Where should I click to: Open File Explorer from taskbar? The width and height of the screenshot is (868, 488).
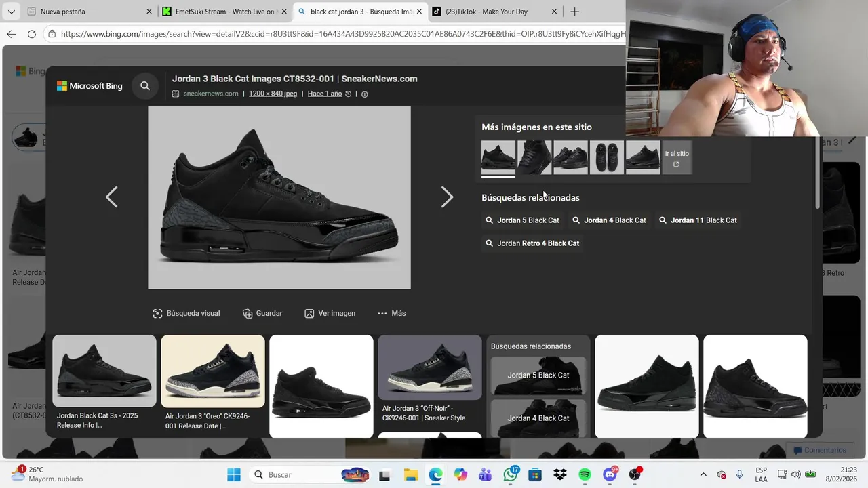tap(410, 475)
